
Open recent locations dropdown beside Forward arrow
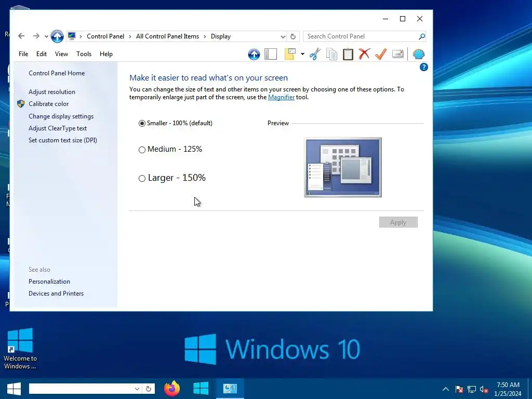click(46, 36)
